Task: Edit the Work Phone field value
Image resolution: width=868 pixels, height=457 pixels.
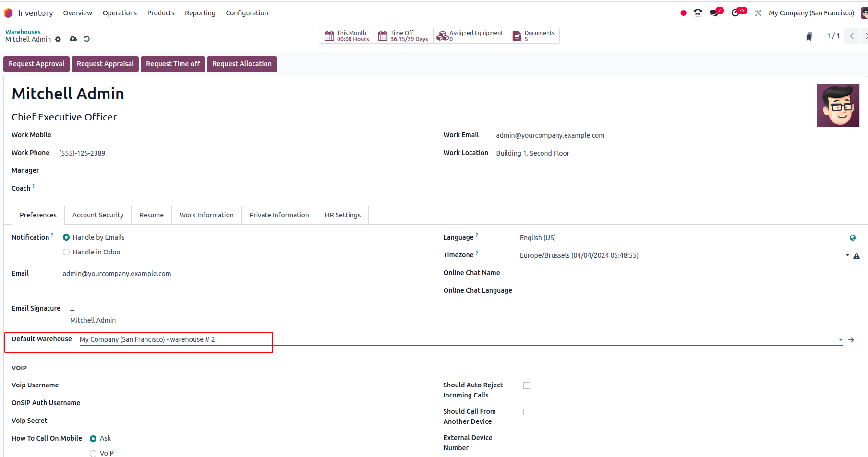Action: (x=82, y=153)
